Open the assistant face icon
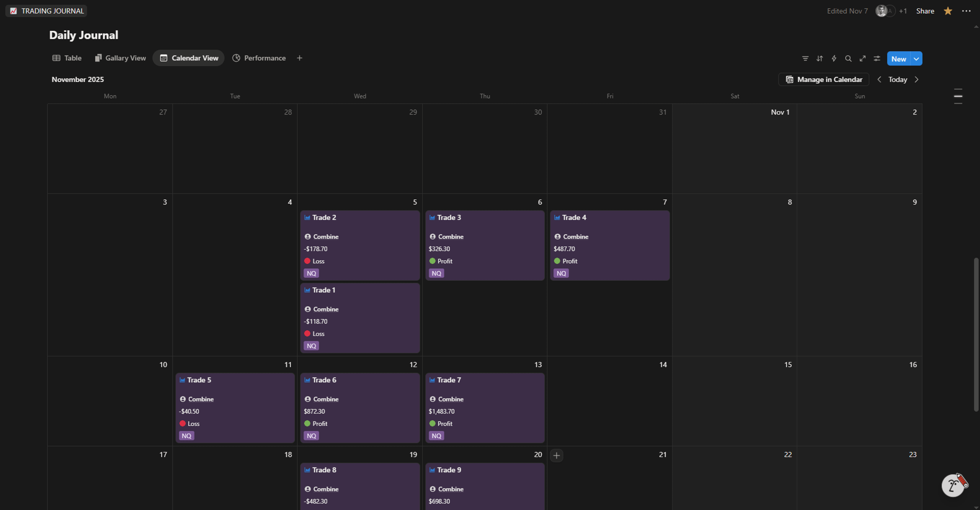Viewport: 980px width, 510px height. [x=954, y=485]
